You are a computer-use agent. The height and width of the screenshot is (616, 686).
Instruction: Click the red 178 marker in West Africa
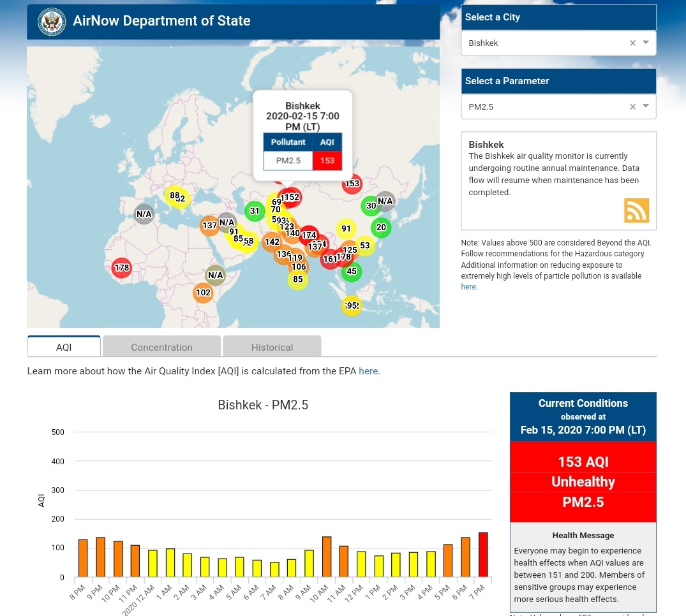coord(121,268)
